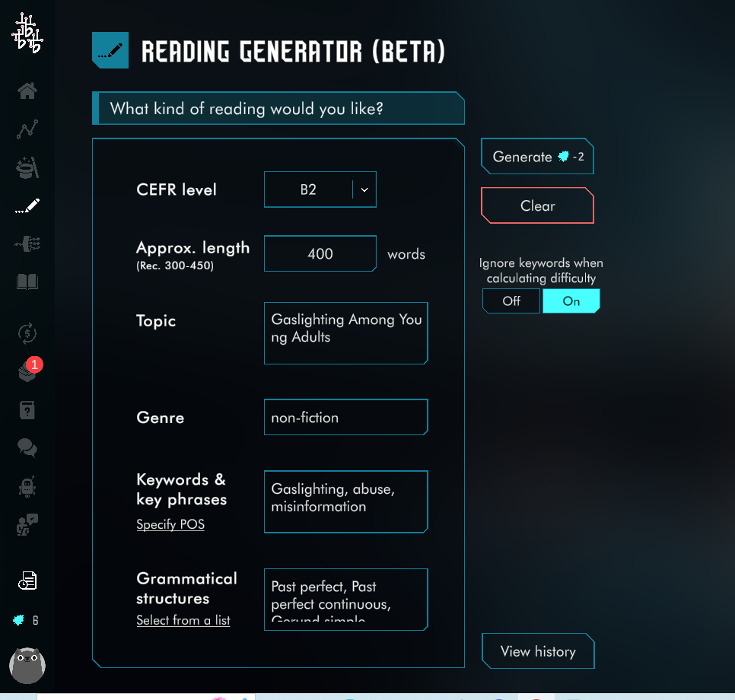The image size is (735, 700).
Task: Click Select from a list link
Action: tap(183, 620)
